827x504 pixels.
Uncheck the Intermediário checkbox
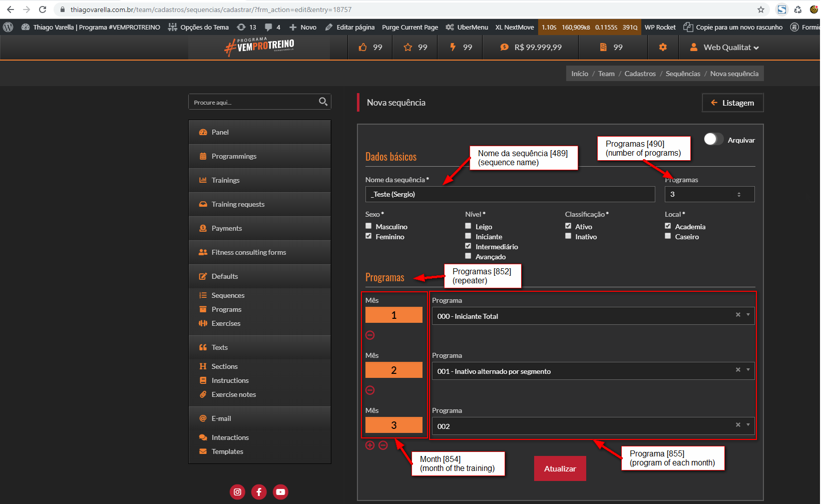[468, 246]
